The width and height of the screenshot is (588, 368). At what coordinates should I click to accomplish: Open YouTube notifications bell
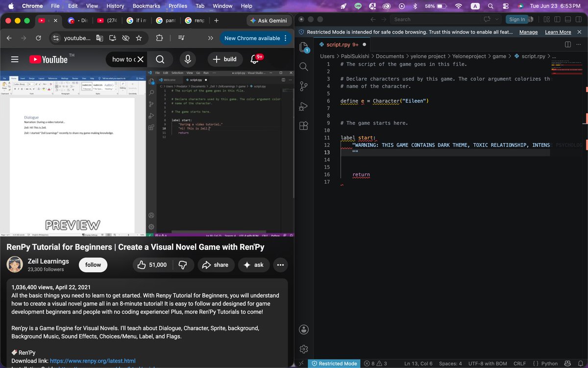click(254, 59)
